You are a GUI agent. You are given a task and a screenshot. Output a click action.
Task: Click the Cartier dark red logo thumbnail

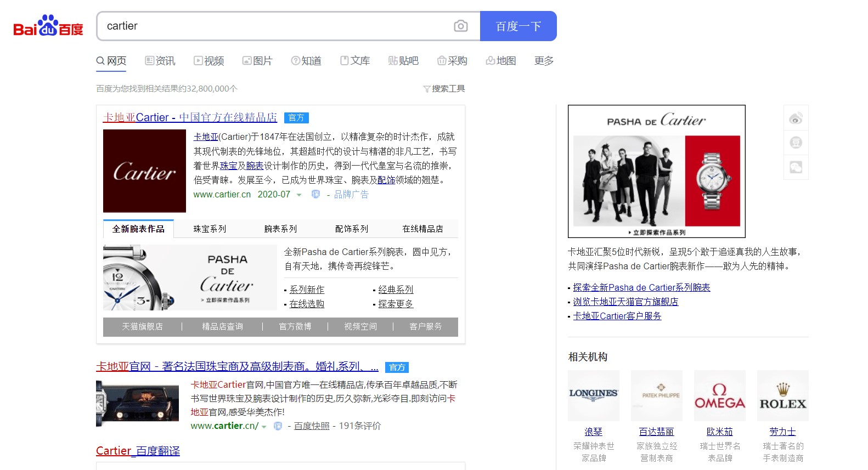[x=144, y=171]
